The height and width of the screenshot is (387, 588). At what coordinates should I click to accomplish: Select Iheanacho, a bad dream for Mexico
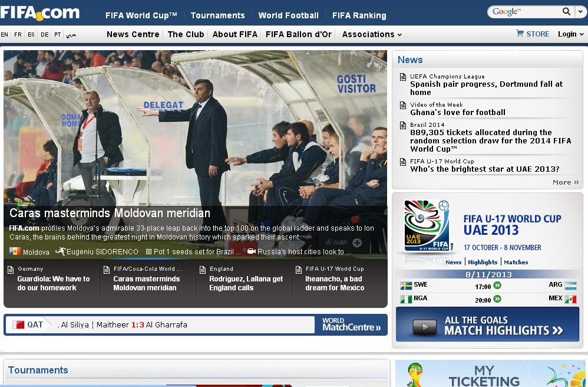coord(335,283)
